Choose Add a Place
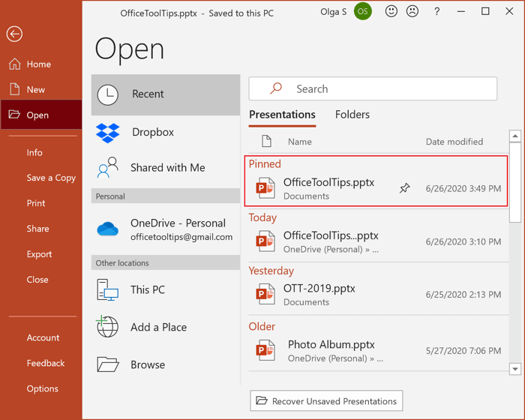This screenshot has height=420, width=525. click(166, 327)
